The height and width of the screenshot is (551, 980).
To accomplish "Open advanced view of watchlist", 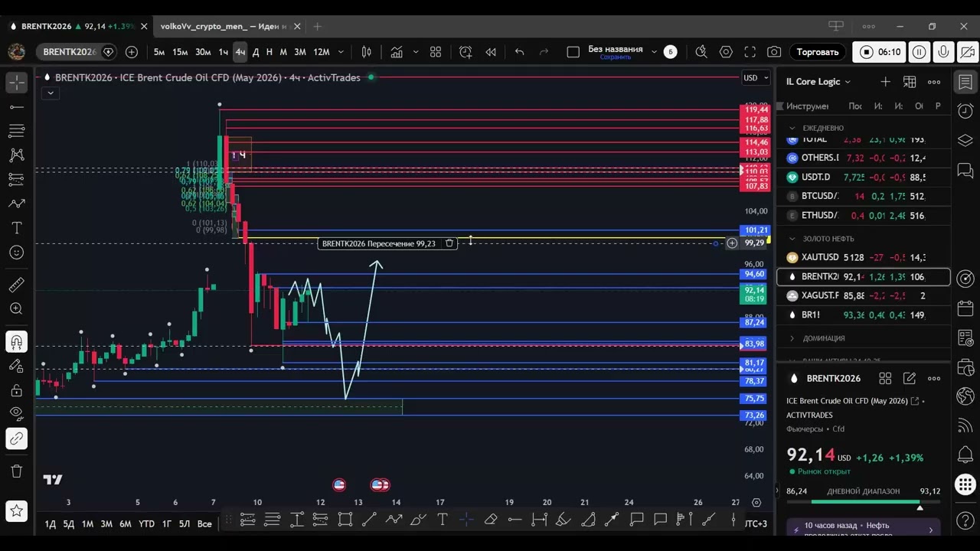I will pyautogui.click(x=910, y=81).
